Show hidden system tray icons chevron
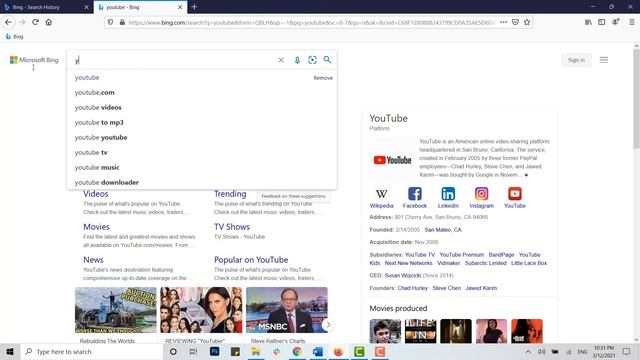This screenshot has width=640, height=360. pos(528,351)
